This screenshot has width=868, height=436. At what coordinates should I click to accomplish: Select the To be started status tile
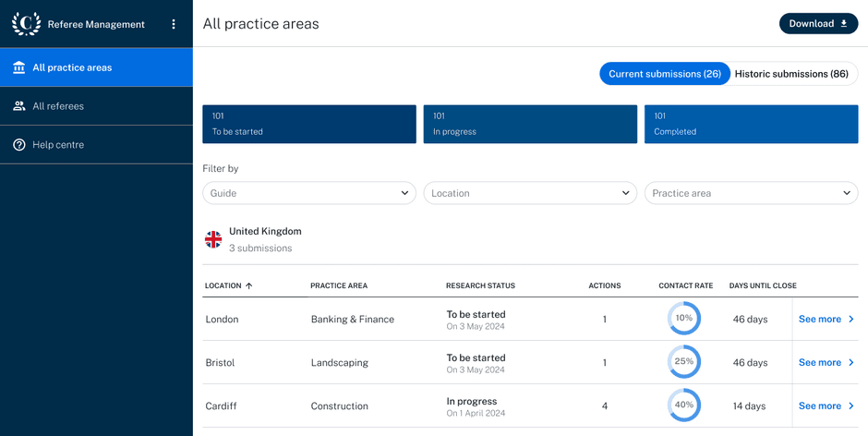309,124
